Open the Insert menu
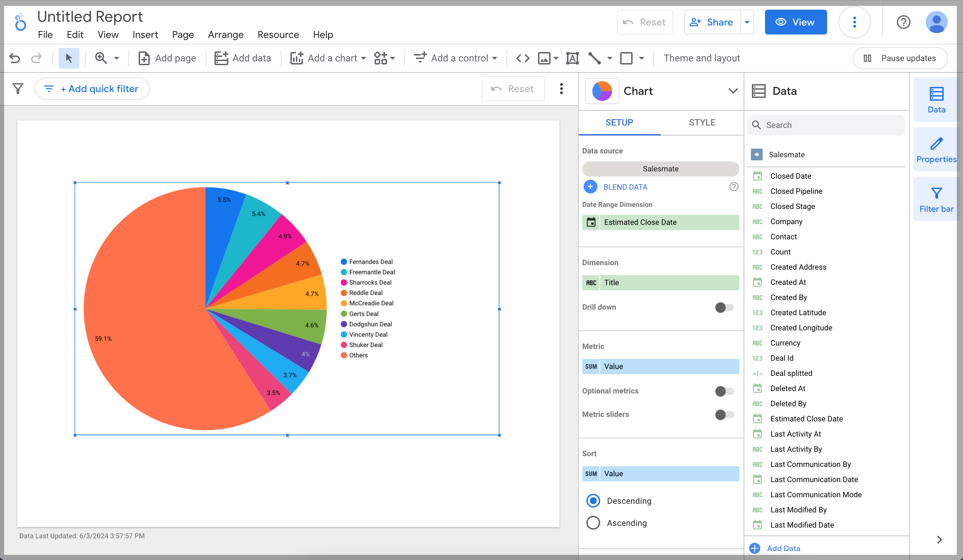Screen dimensions: 963x560 [145, 35]
